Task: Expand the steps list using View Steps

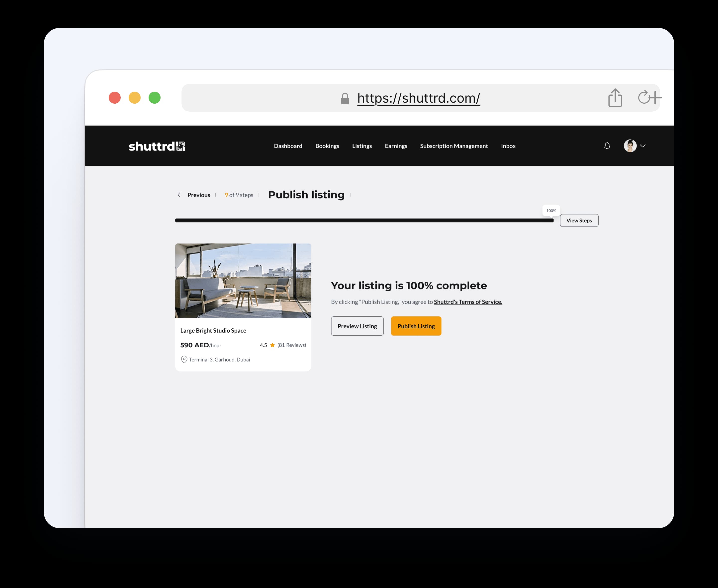Action: (x=579, y=220)
